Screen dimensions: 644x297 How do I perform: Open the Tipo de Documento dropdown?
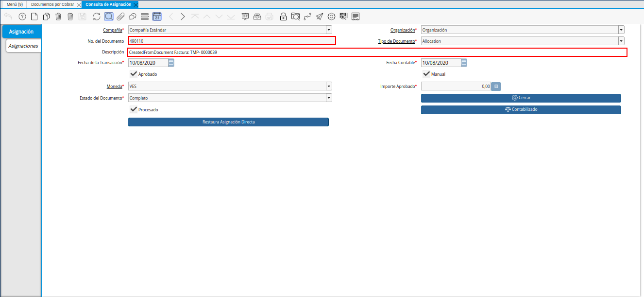click(621, 41)
